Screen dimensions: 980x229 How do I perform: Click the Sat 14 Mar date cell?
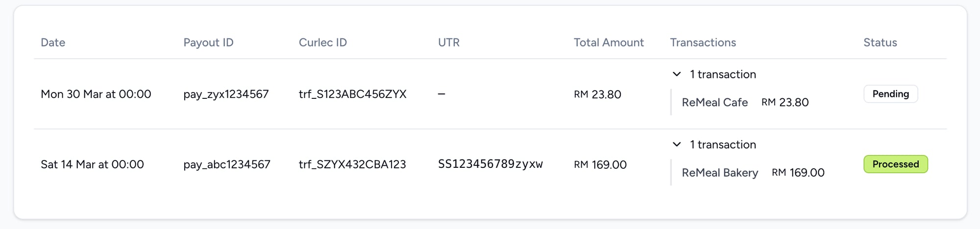pyautogui.click(x=92, y=164)
